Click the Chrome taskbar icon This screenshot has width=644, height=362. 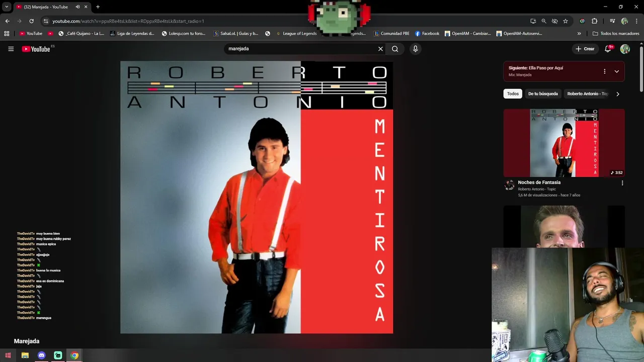(74, 355)
